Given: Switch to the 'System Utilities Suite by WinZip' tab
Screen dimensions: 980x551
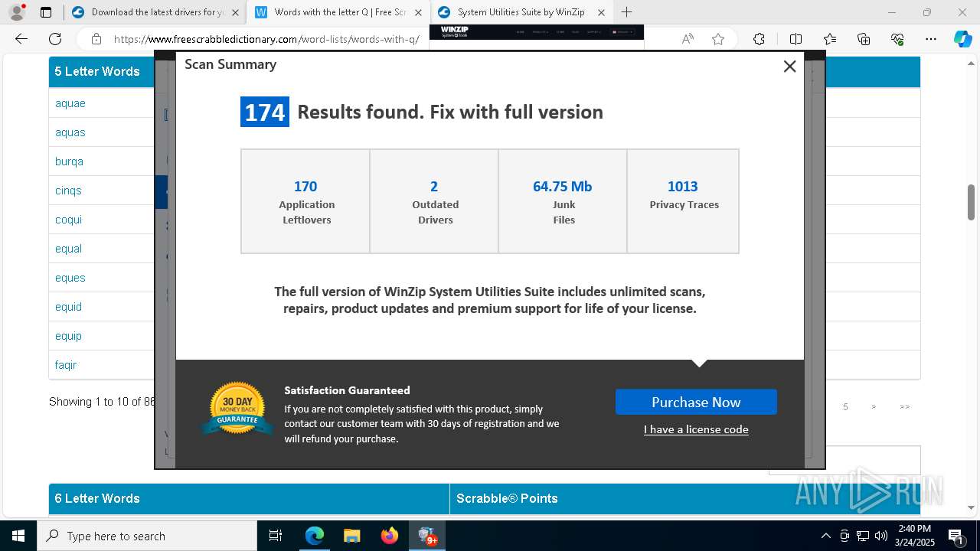Looking at the screenshot, I should point(521,12).
